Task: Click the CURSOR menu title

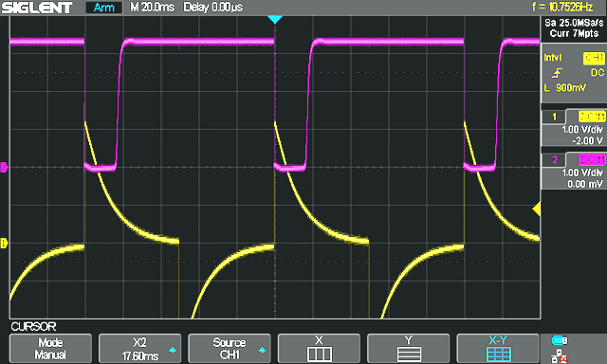Action: click(33, 326)
